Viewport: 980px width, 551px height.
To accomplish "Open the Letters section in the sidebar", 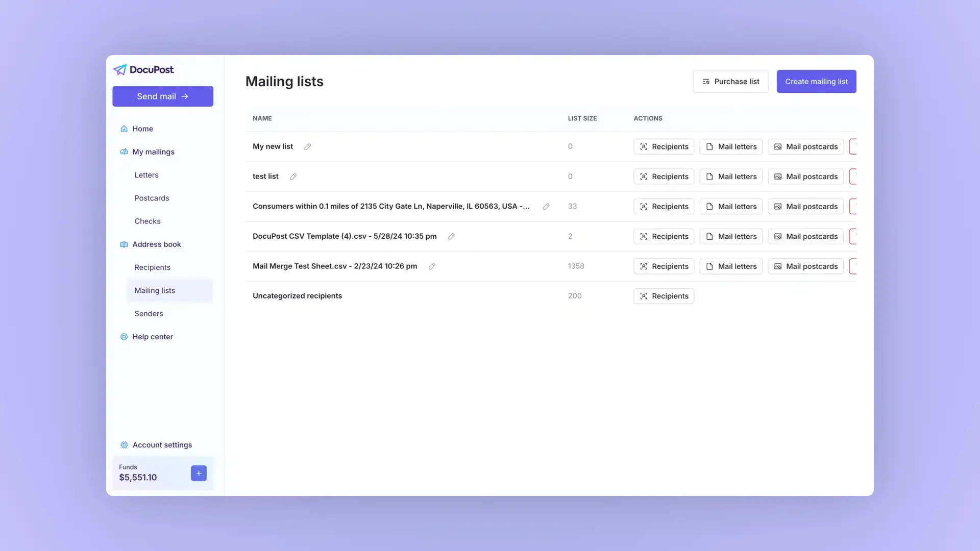I will point(146,175).
